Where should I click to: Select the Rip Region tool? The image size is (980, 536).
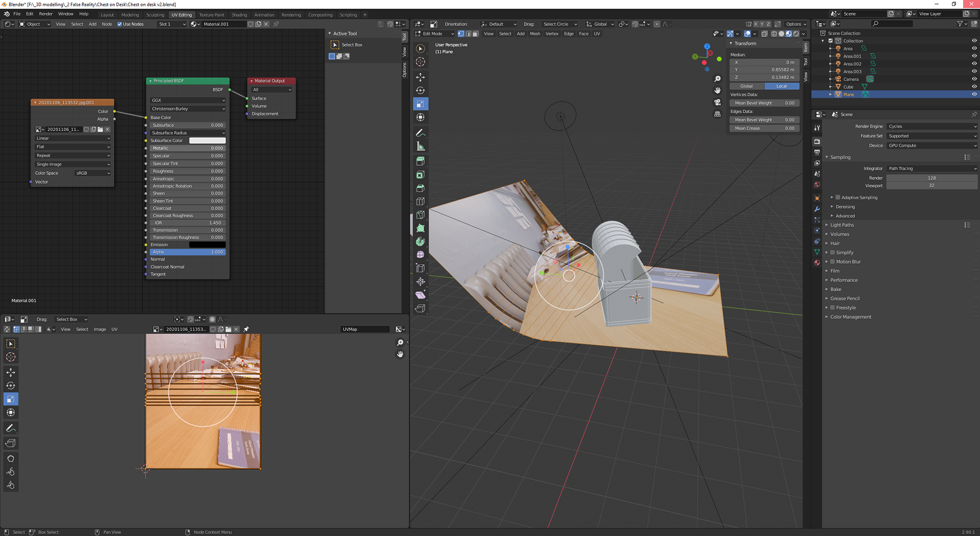(421, 308)
